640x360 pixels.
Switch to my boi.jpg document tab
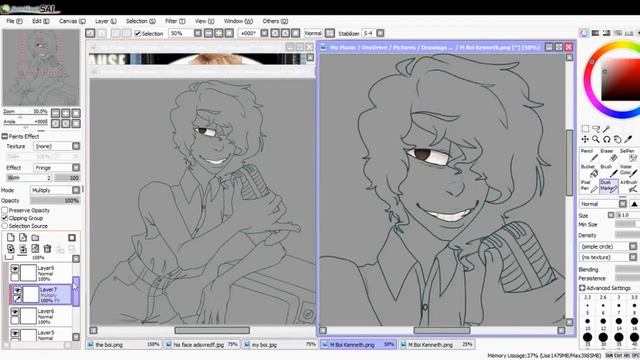(281, 345)
